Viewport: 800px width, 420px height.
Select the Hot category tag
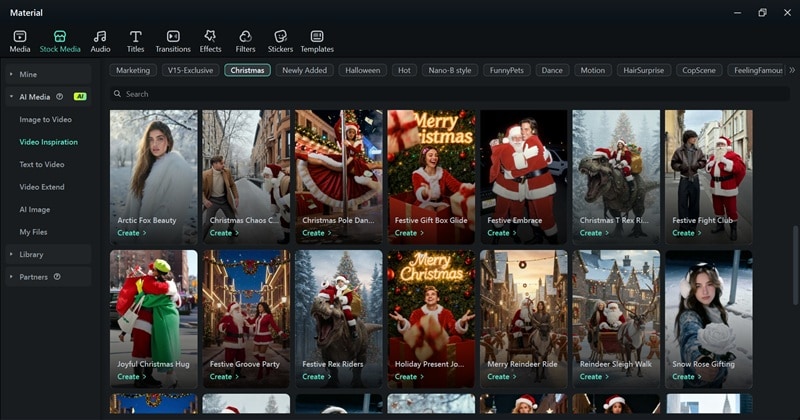click(404, 70)
